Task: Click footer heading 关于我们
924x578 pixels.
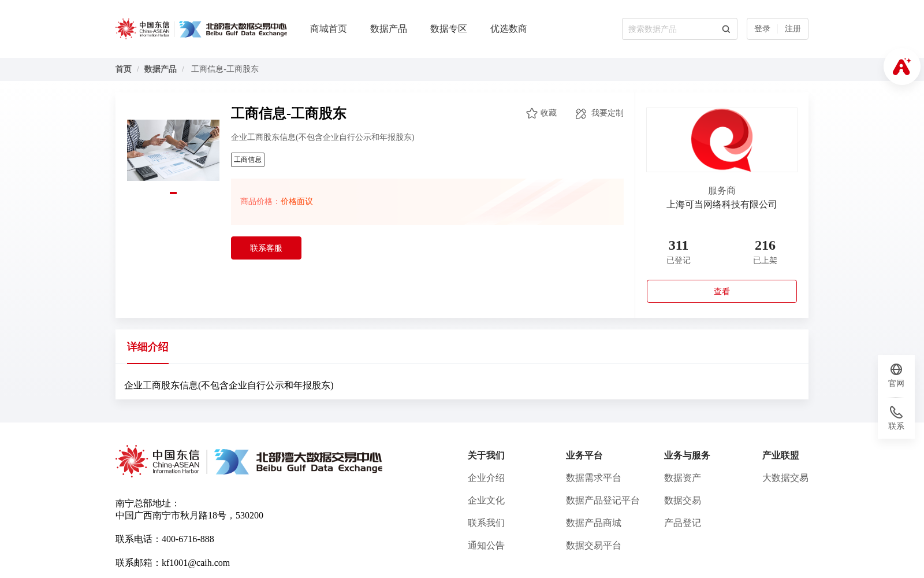Action: [486, 455]
